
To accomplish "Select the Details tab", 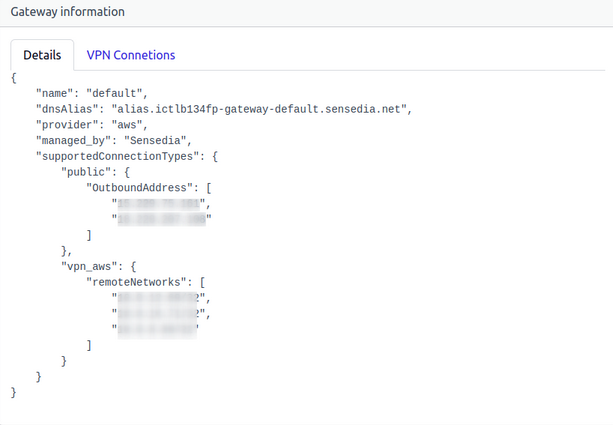I will [x=42, y=55].
